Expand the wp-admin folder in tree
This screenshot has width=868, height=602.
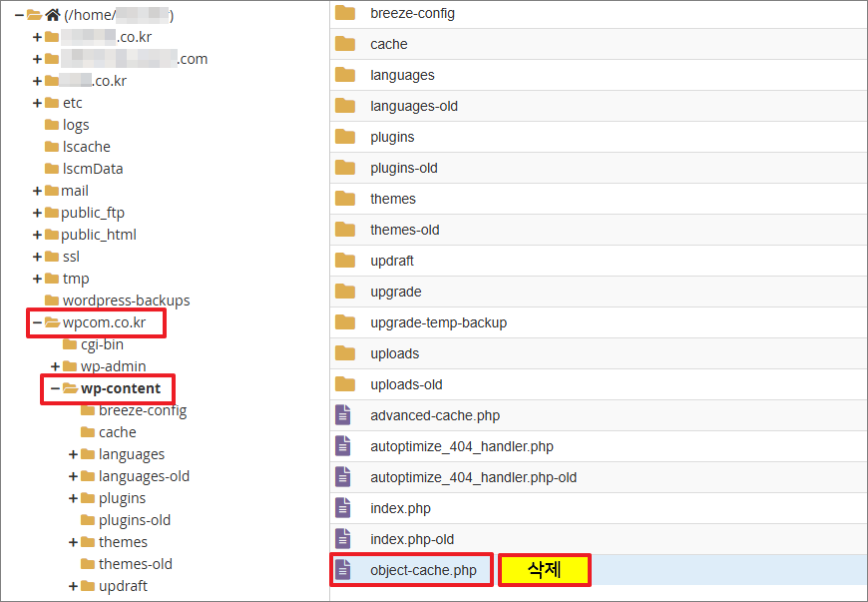tap(56, 366)
